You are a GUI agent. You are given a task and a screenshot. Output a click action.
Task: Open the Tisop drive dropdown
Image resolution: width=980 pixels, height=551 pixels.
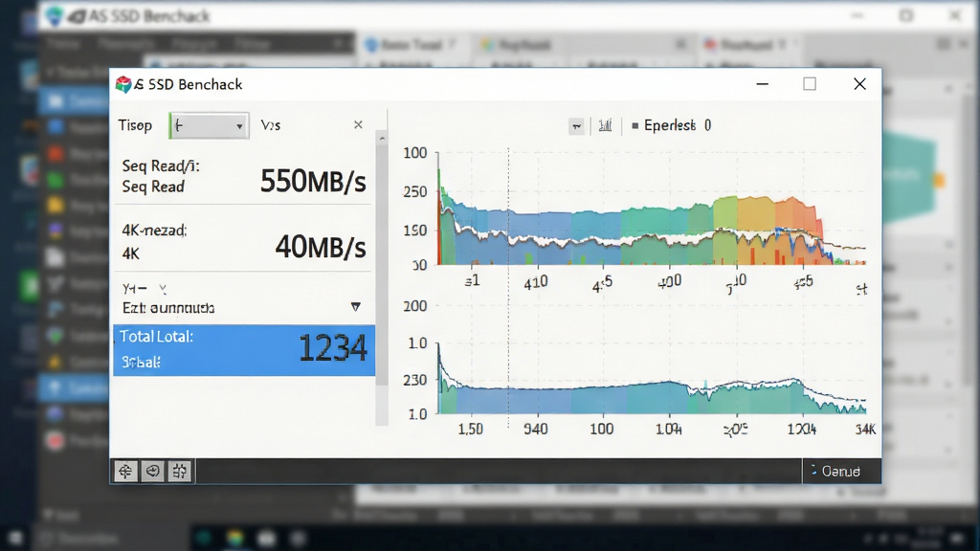tap(209, 125)
